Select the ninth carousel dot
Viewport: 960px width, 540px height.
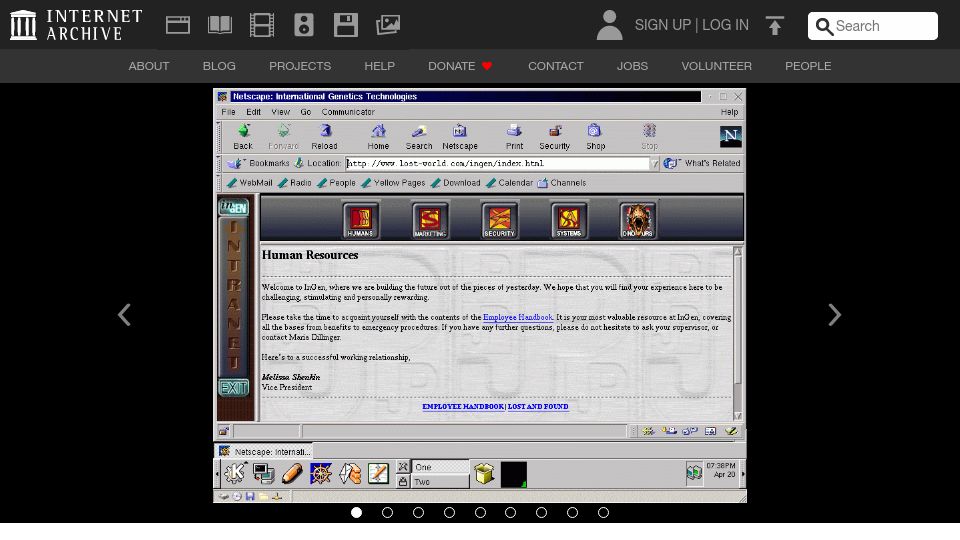click(x=603, y=512)
